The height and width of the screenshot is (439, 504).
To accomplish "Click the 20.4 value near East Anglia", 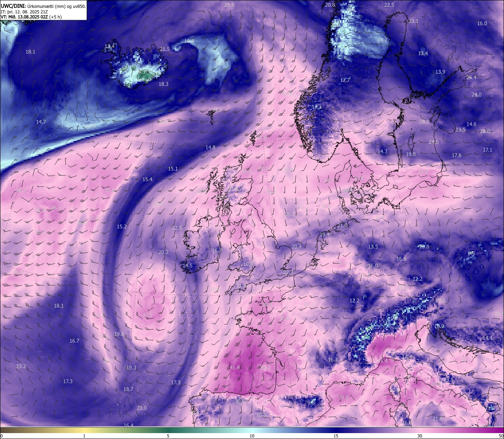I will click(296, 246).
